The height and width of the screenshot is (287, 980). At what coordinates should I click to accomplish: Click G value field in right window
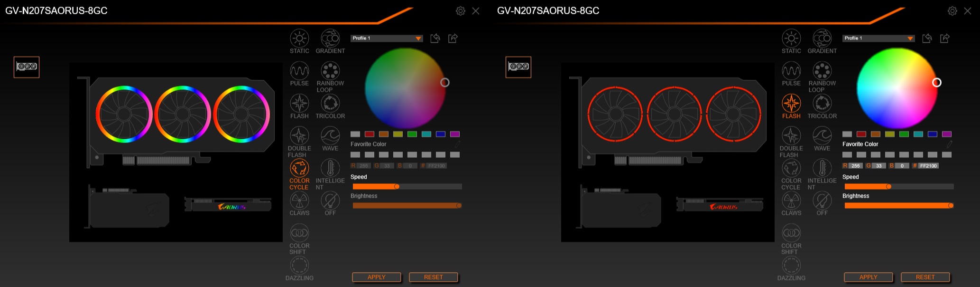pos(878,166)
